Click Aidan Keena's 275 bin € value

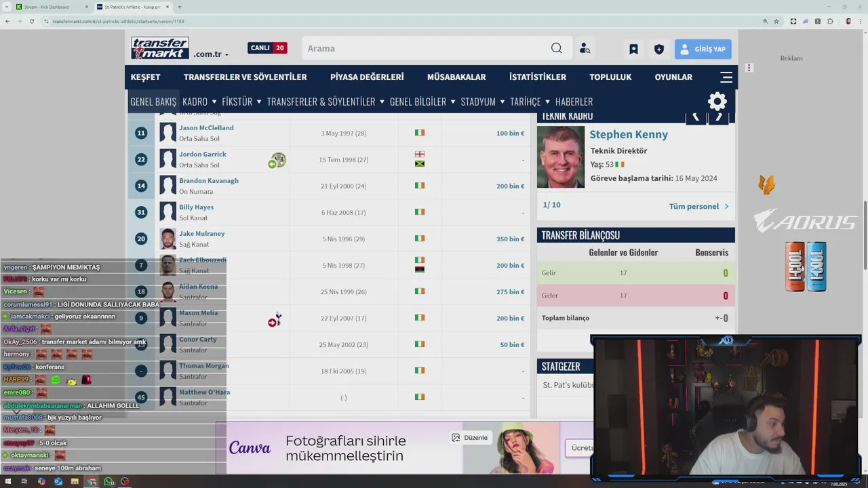(510, 291)
